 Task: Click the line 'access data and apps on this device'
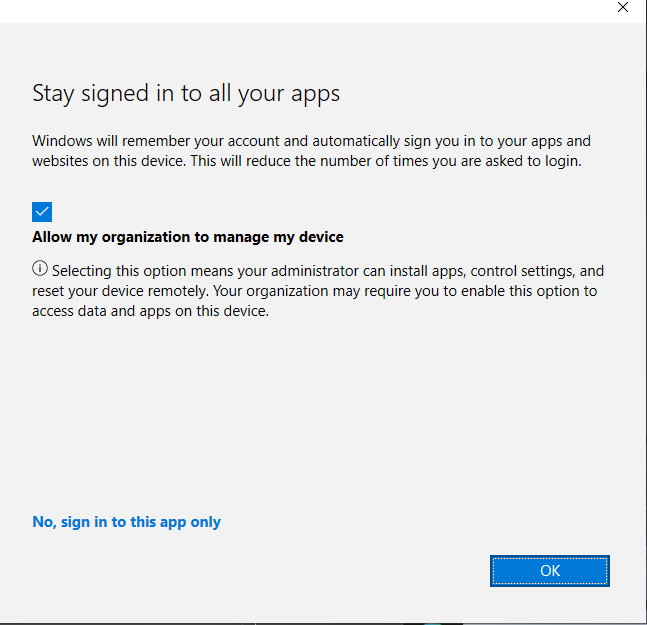pyautogui.click(x=150, y=310)
